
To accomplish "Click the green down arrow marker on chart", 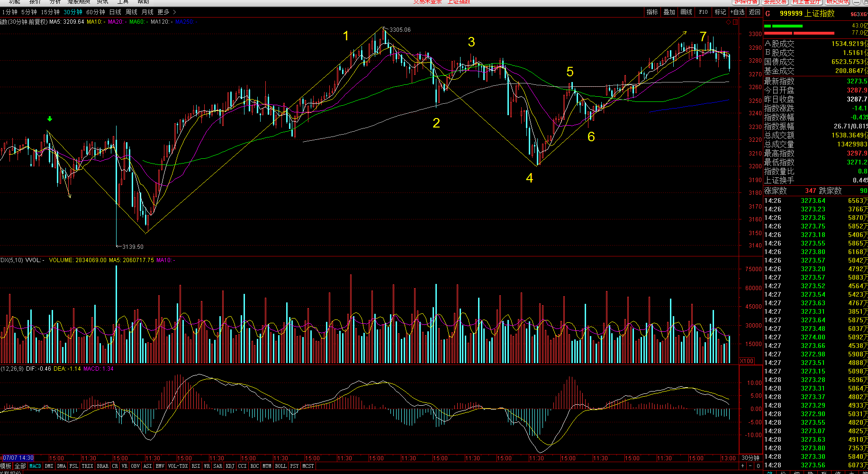I will click(50, 119).
